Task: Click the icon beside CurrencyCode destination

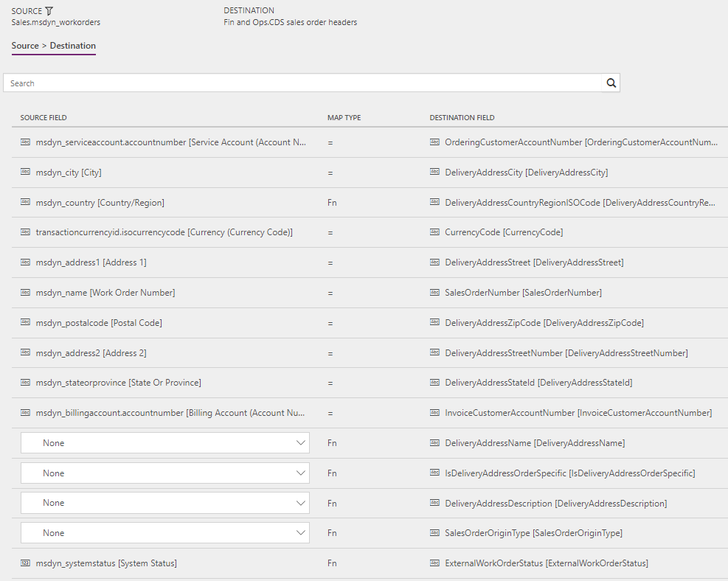Action: 434,232
